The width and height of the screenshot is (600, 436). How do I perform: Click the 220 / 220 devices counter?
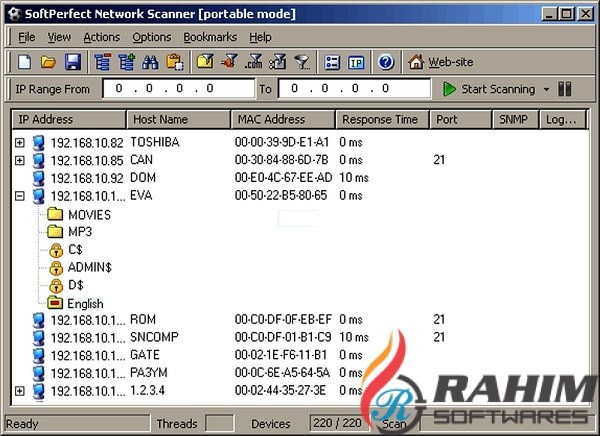pos(337,423)
